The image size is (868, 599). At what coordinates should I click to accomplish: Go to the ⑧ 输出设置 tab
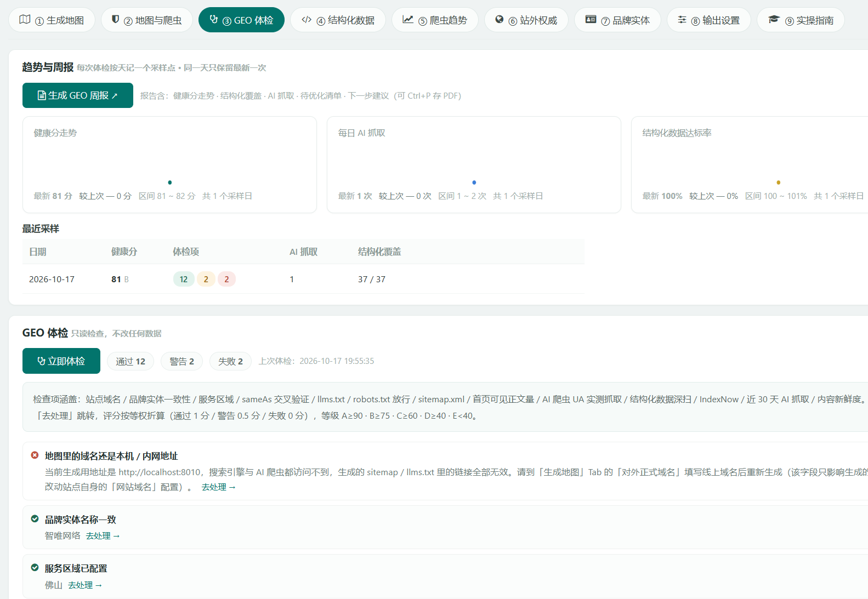708,20
